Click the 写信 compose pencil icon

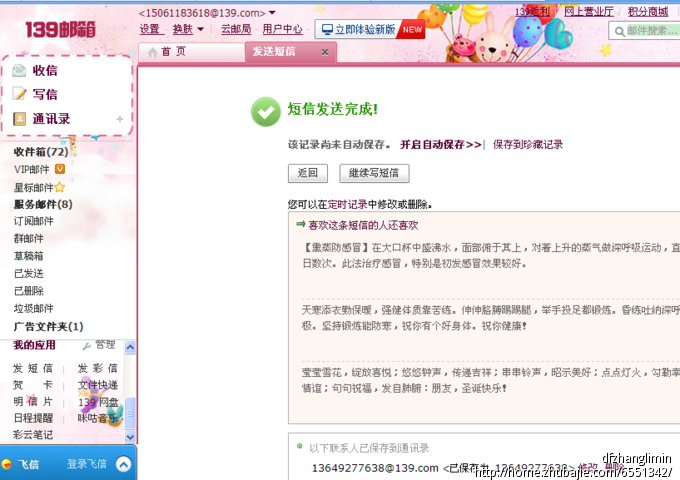[19, 94]
